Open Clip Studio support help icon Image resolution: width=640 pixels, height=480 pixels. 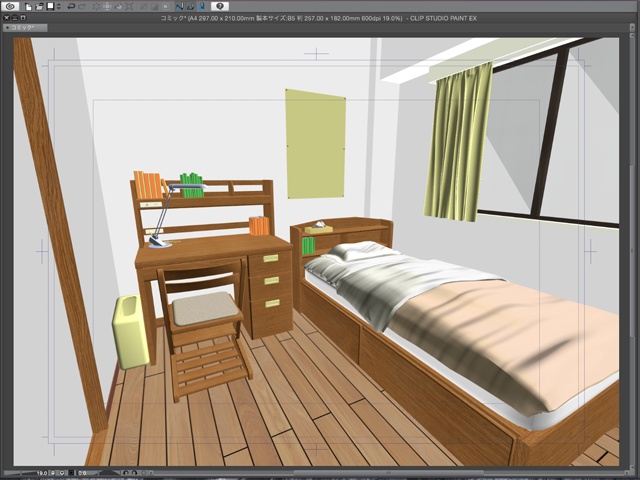(x=220, y=7)
